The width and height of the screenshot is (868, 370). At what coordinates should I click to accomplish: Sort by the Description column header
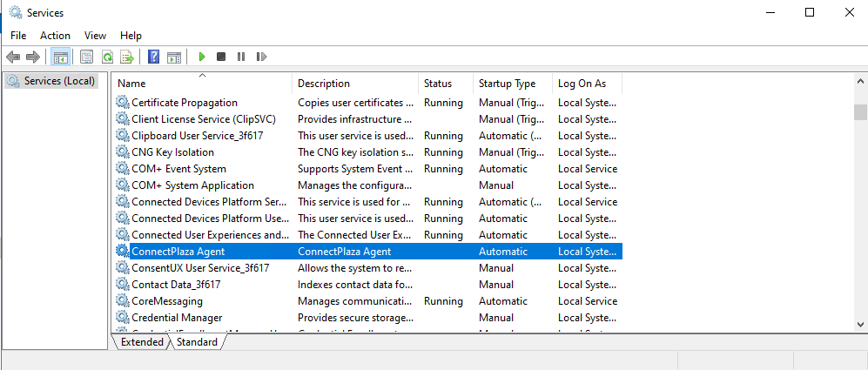[355, 84]
